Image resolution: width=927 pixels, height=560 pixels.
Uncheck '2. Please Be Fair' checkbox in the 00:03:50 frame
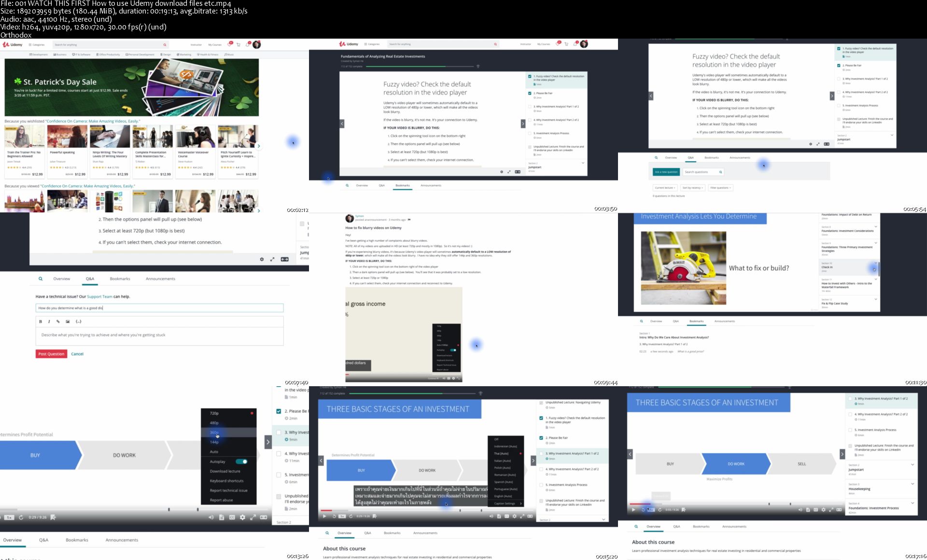tap(530, 93)
